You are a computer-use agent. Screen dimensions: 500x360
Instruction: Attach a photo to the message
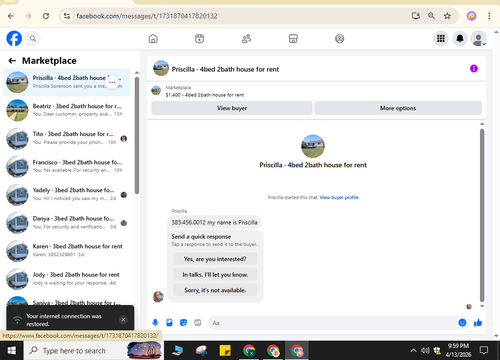[169, 322]
